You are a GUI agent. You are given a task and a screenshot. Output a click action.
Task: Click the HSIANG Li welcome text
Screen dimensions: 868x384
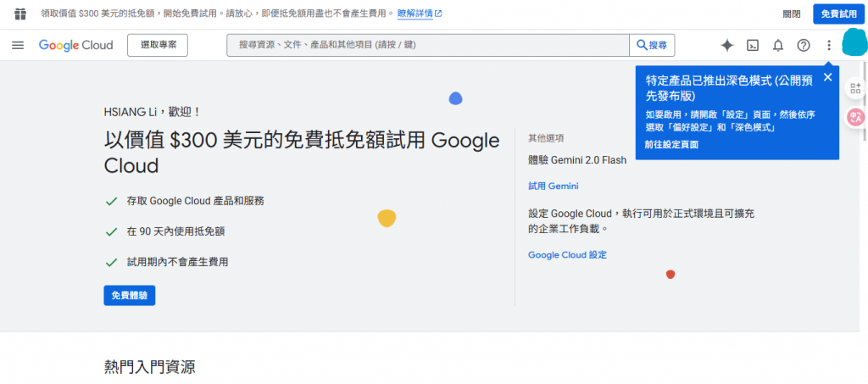pyautogui.click(x=153, y=112)
